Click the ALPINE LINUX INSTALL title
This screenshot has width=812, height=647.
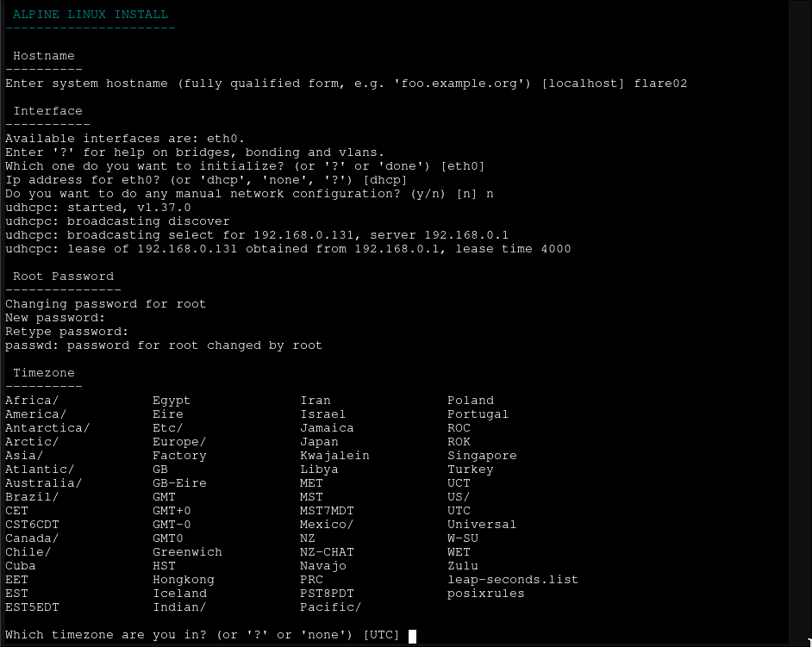coord(91,15)
